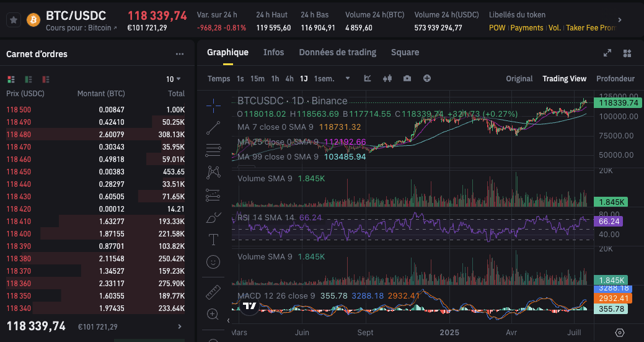Click the 'MA 99 close 0 SMA 9' legend
644x342 pixels.
[x=278, y=156]
